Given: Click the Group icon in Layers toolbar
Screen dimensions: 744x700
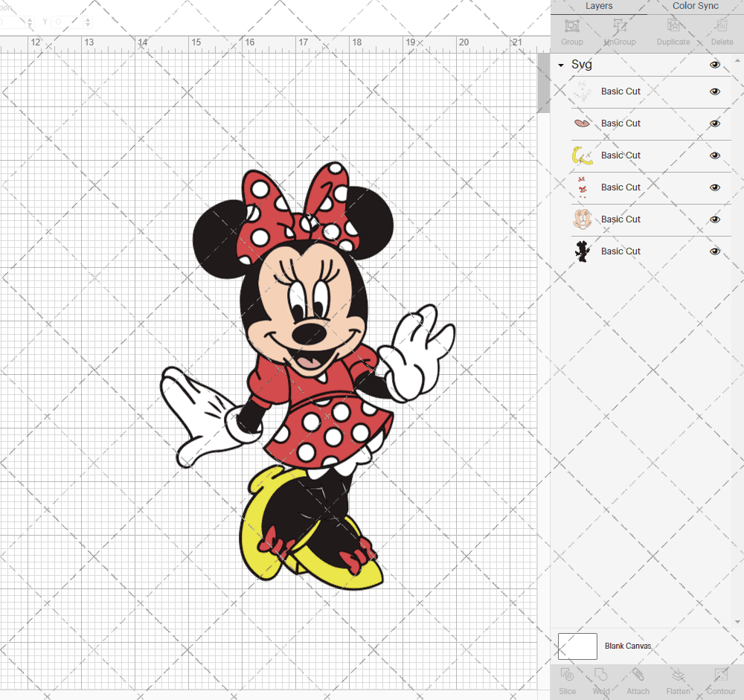Looking at the screenshot, I should tap(571, 25).
